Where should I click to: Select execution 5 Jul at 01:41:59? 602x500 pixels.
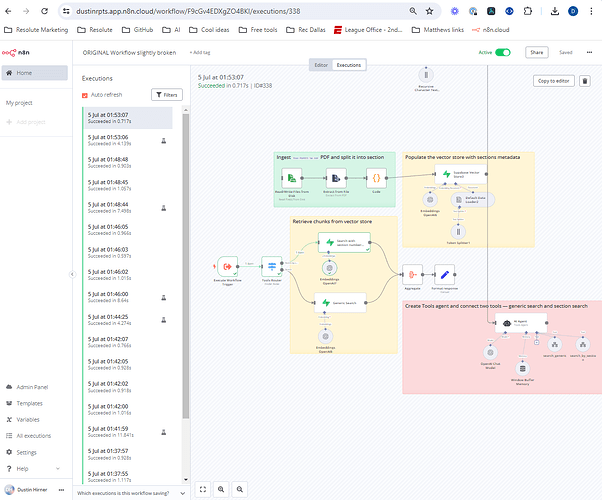(x=128, y=432)
